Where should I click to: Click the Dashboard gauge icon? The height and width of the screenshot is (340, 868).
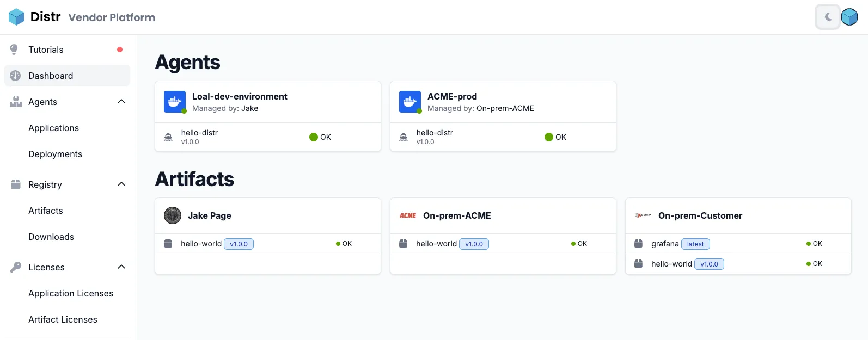click(15, 76)
